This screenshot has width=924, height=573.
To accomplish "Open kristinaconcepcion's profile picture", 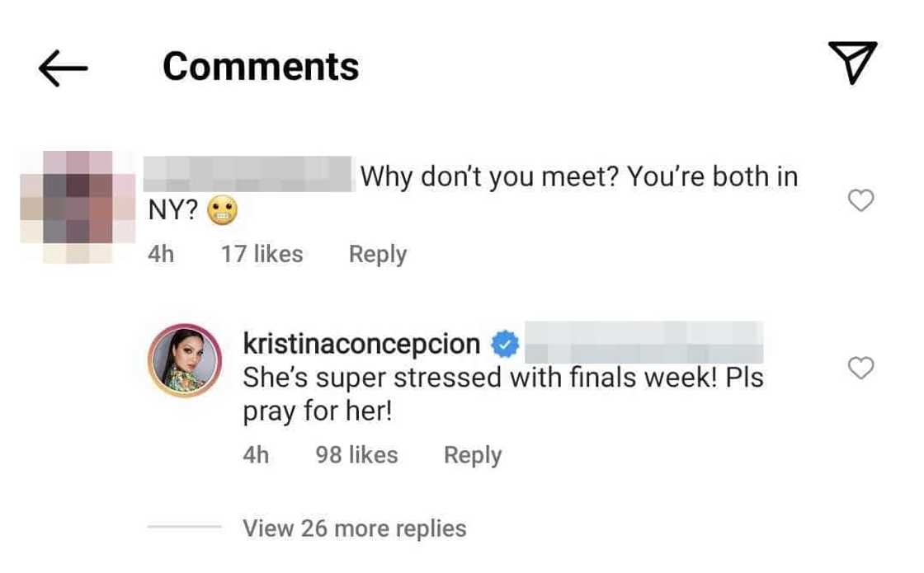I will (x=185, y=360).
